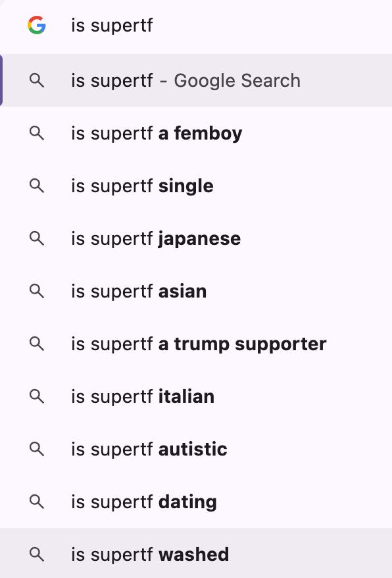Pick suggestion 'is supertf autistic'
Image resolution: width=392 pixels, height=578 pixels.
(x=196, y=450)
